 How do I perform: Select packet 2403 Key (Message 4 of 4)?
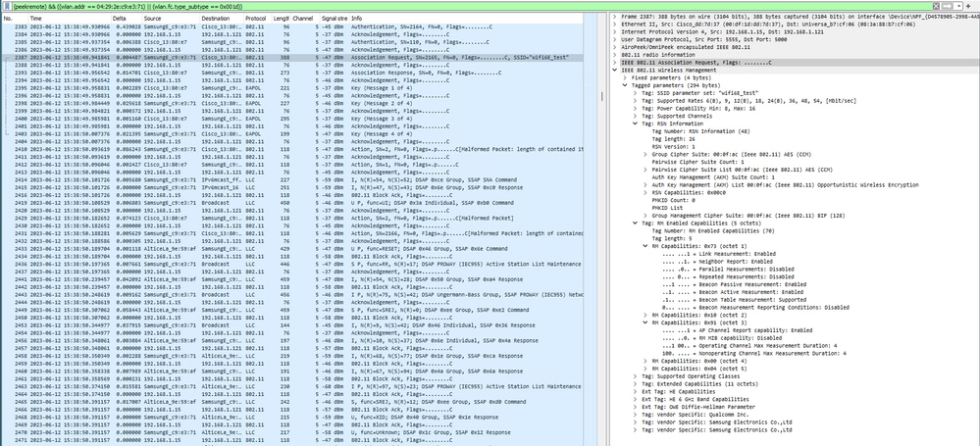click(x=292, y=133)
